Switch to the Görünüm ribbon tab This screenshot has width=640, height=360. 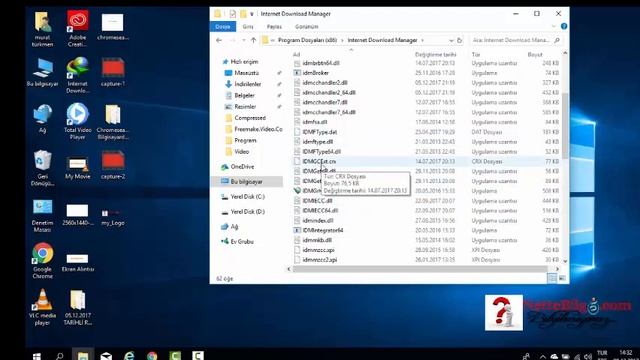coord(307,27)
